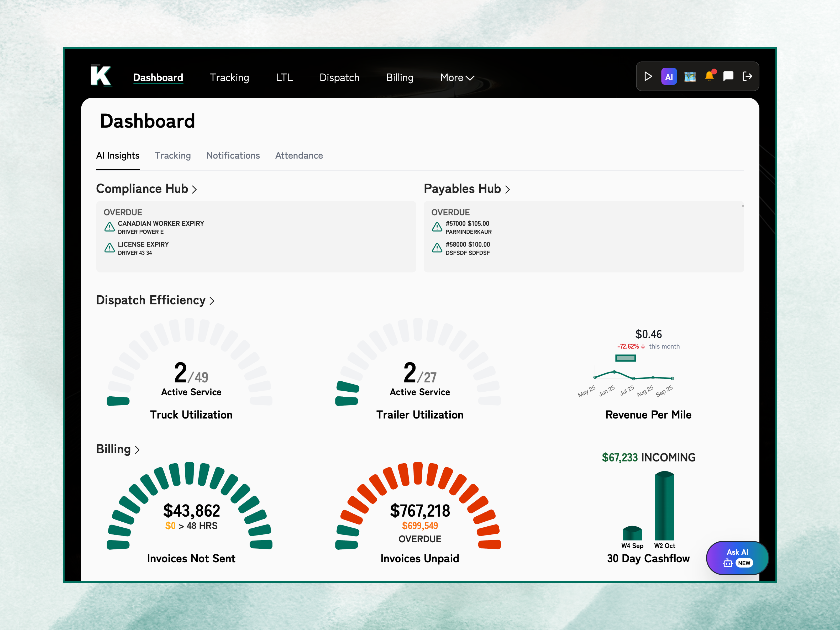The height and width of the screenshot is (630, 840).
Task: Check notifications via the bell icon
Action: coord(709,76)
